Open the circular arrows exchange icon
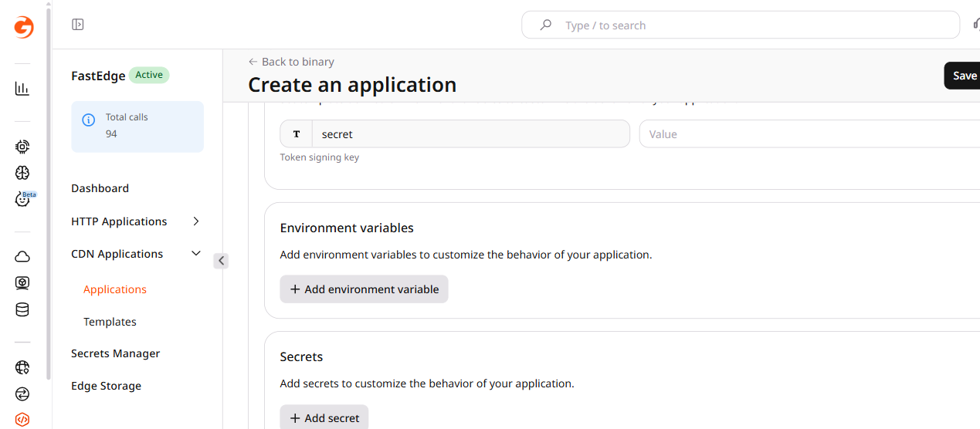980x429 pixels. point(22,394)
